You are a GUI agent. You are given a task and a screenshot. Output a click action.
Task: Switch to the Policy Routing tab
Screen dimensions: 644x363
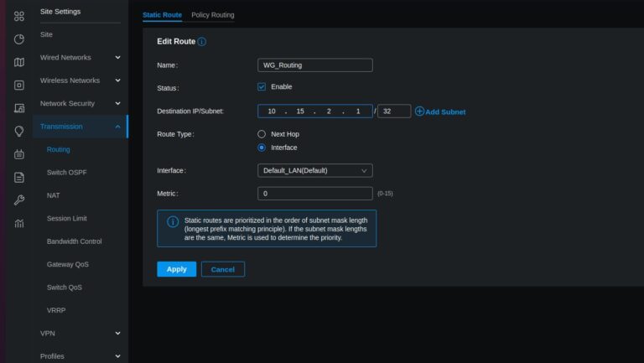tap(213, 15)
